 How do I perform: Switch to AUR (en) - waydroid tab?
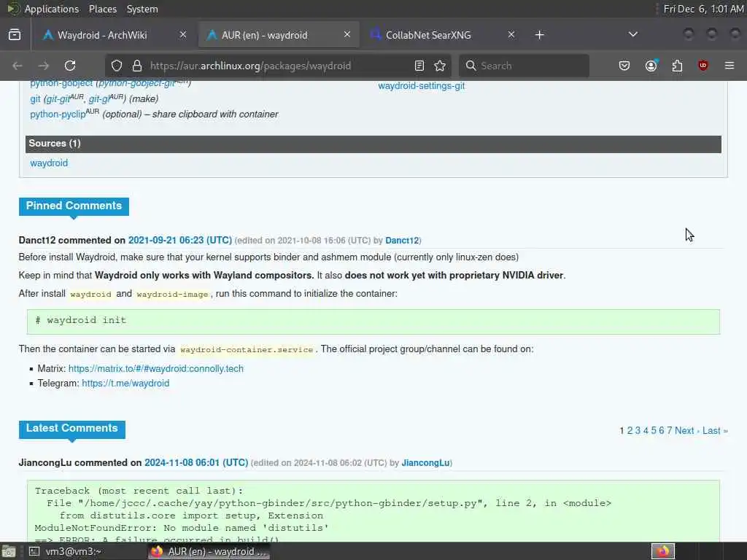point(278,35)
